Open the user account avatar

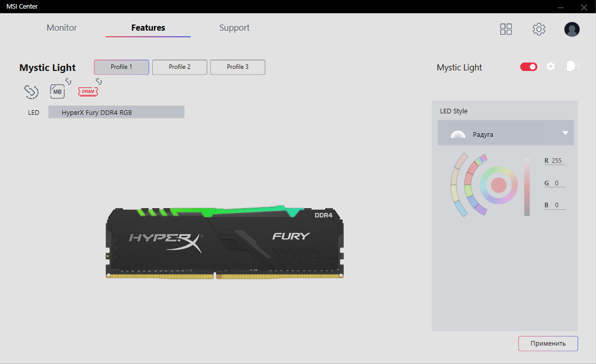point(571,29)
